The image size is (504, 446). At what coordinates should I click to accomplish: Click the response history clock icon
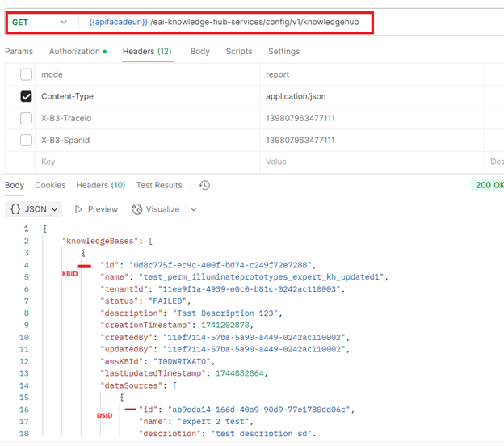click(204, 185)
